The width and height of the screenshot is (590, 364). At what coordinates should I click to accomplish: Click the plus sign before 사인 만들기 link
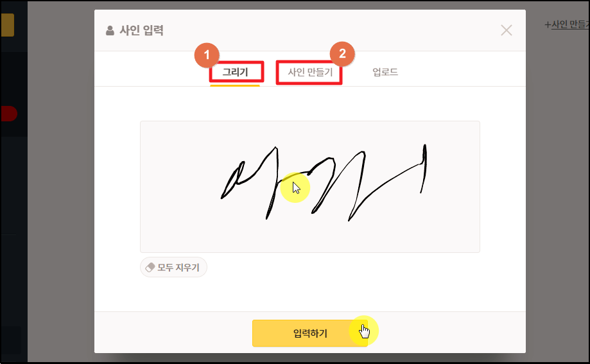(x=548, y=25)
